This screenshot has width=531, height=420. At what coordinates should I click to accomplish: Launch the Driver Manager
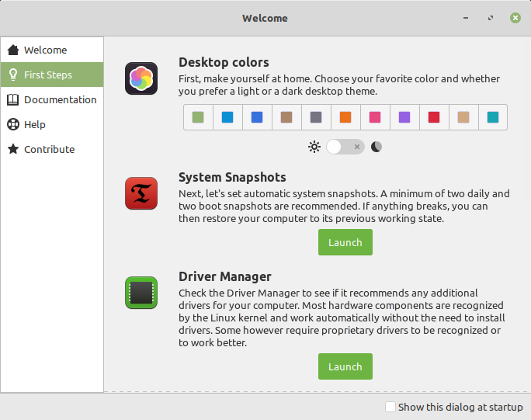(345, 366)
